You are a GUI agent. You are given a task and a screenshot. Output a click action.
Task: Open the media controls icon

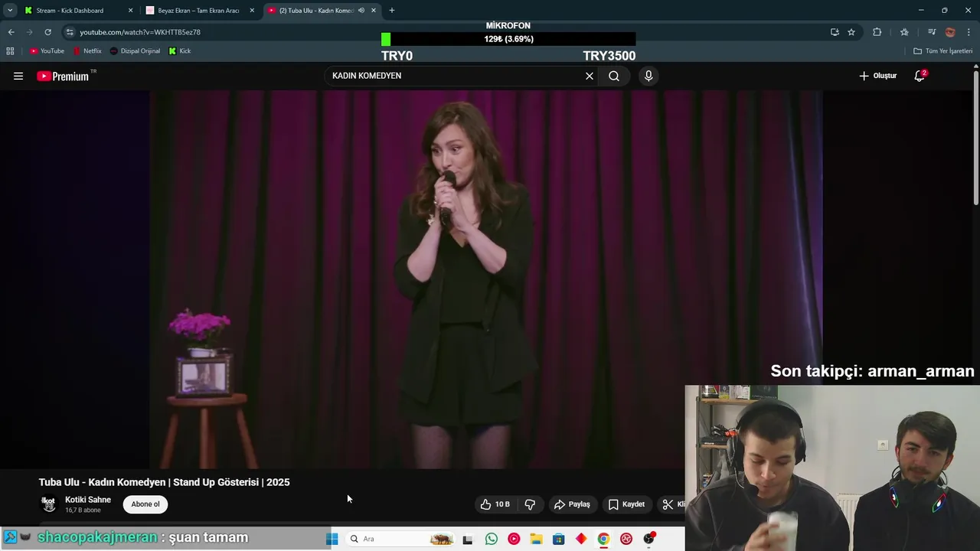tap(932, 32)
